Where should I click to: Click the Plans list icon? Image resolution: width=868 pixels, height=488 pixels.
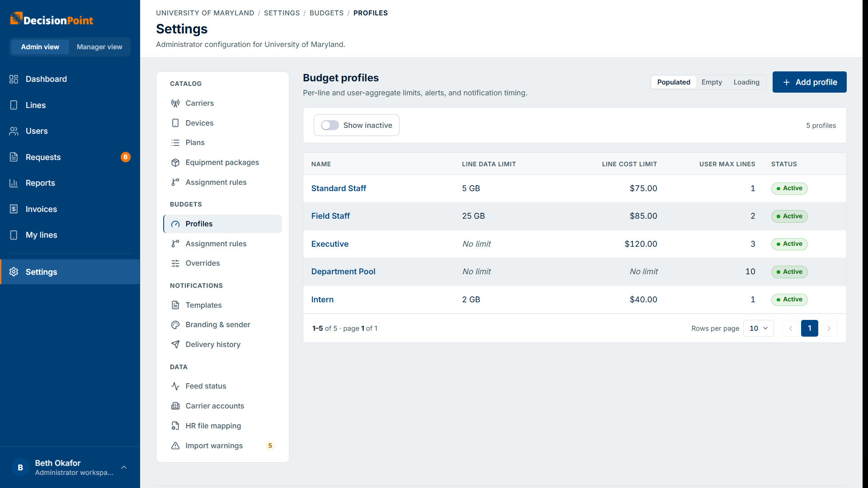(x=175, y=143)
